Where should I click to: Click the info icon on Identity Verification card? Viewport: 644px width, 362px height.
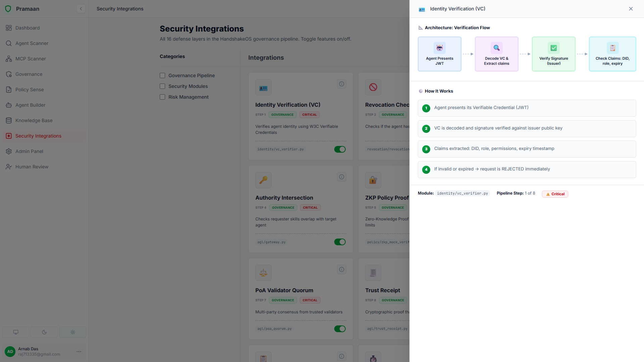click(x=342, y=84)
